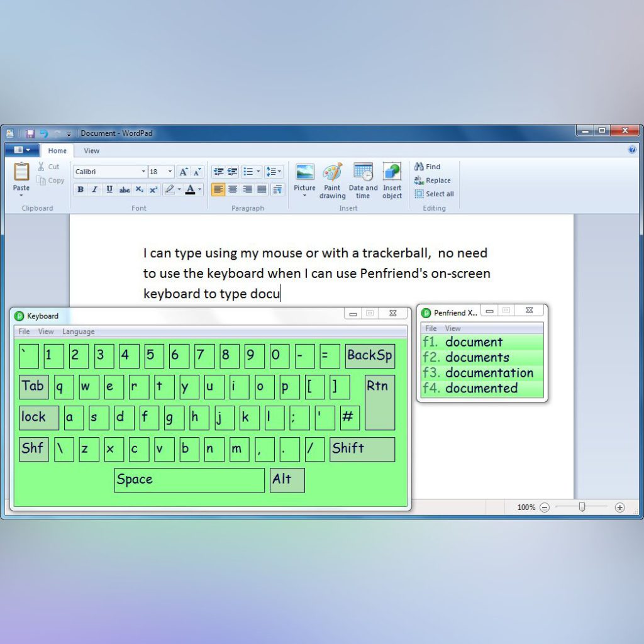Click the BackSp key on-screen
644x644 pixels.
coord(370,356)
